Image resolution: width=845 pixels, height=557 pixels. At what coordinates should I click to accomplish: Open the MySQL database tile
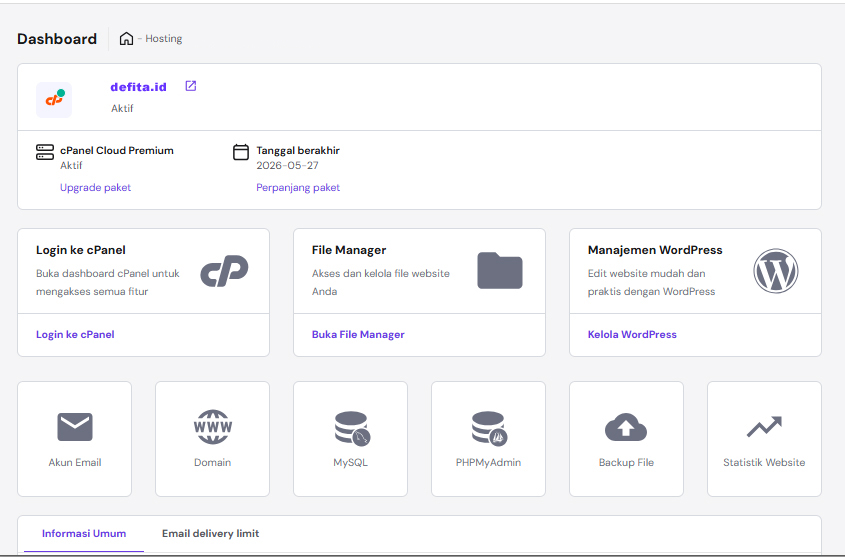click(351, 438)
